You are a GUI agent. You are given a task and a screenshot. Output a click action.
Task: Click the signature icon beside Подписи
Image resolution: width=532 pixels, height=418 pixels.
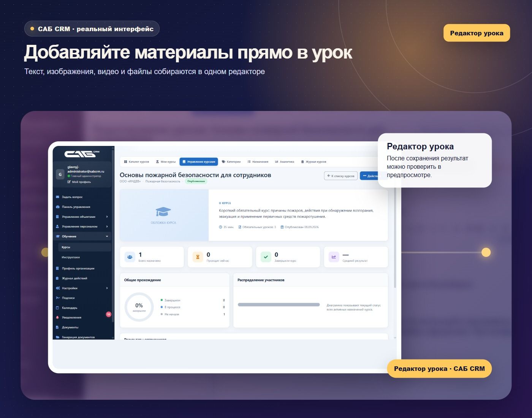[58, 298]
